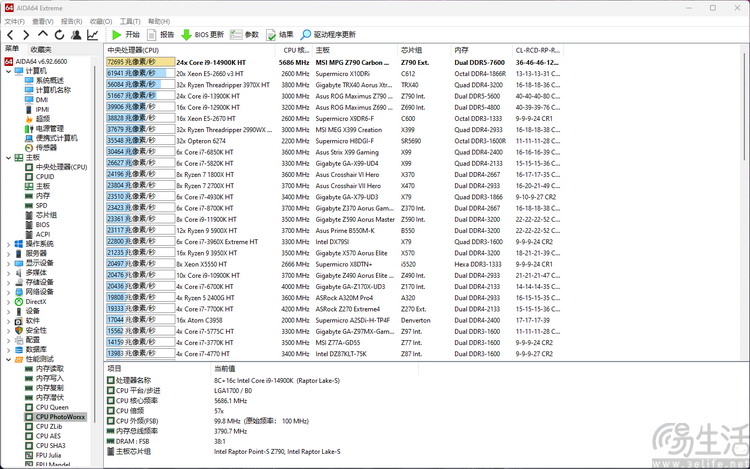The image size is (750, 469).
Task: Select the 32x Ryzen Threadripper 3970X HT row
Action: pos(333,85)
